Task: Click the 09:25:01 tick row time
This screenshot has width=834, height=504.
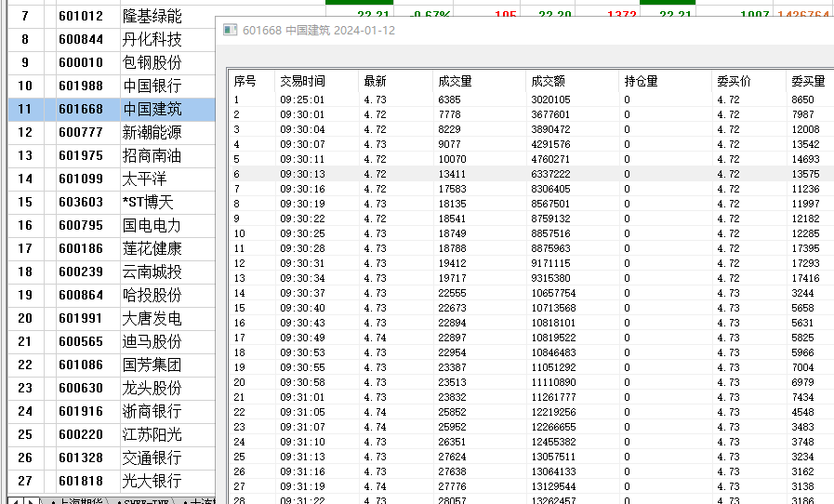Action: click(302, 99)
